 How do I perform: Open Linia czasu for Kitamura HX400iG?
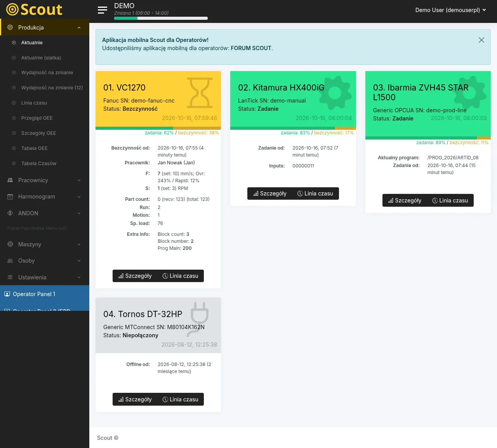tap(315, 193)
